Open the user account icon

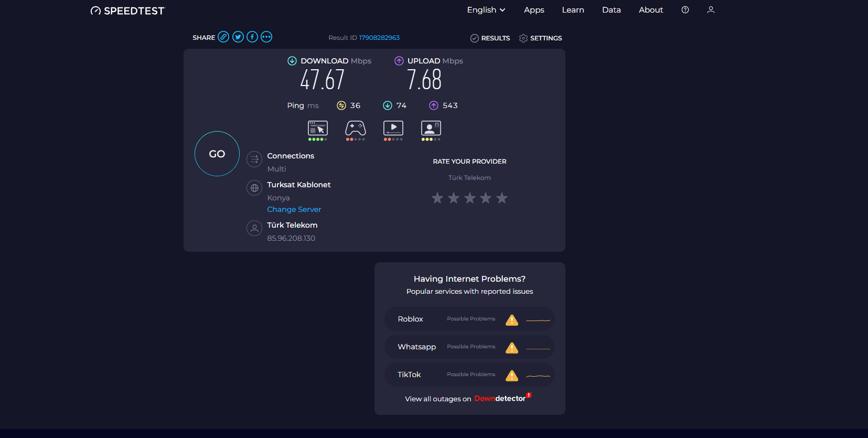point(711,10)
